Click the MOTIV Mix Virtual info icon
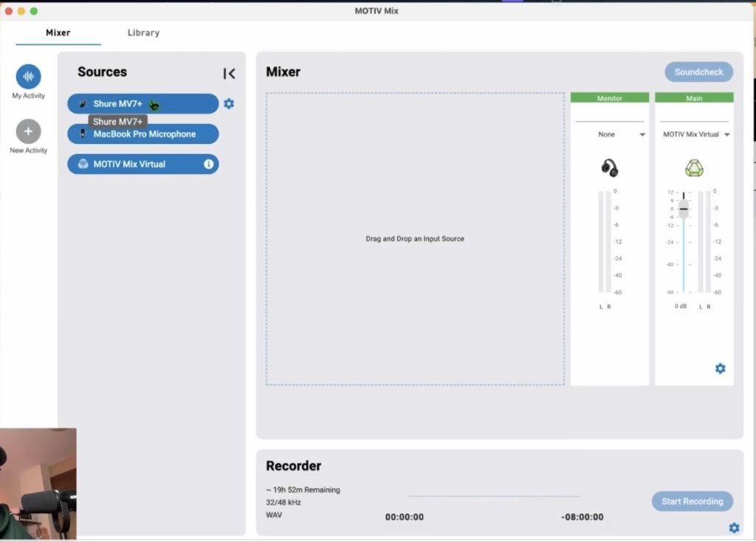 click(208, 164)
